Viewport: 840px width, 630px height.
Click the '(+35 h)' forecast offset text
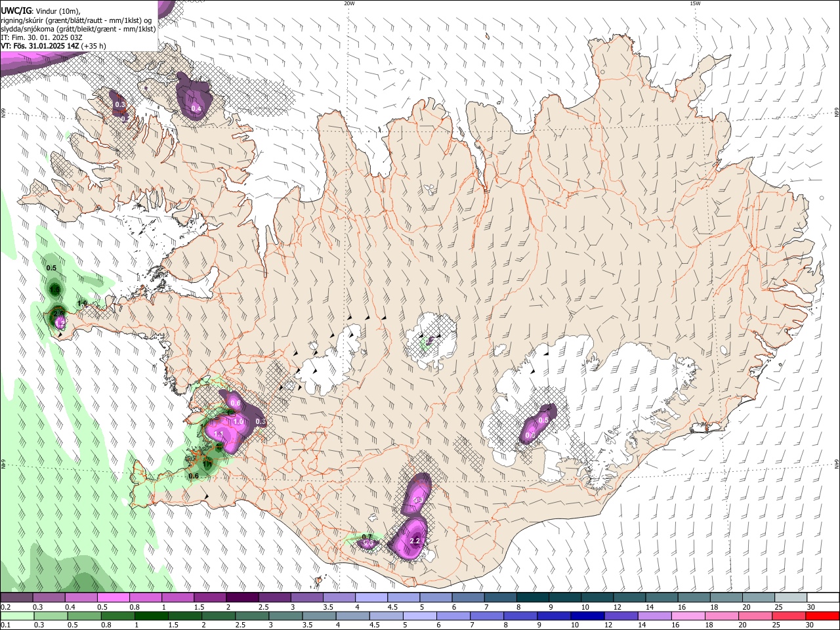pyautogui.click(x=94, y=46)
